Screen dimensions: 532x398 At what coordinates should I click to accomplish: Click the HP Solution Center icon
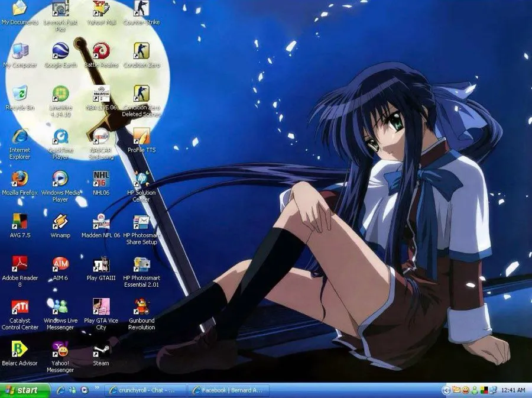(141, 187)
